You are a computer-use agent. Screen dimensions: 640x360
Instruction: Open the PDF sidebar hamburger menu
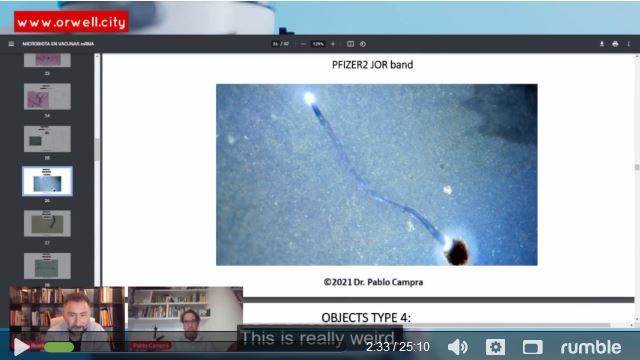click(x=11, y=44)
